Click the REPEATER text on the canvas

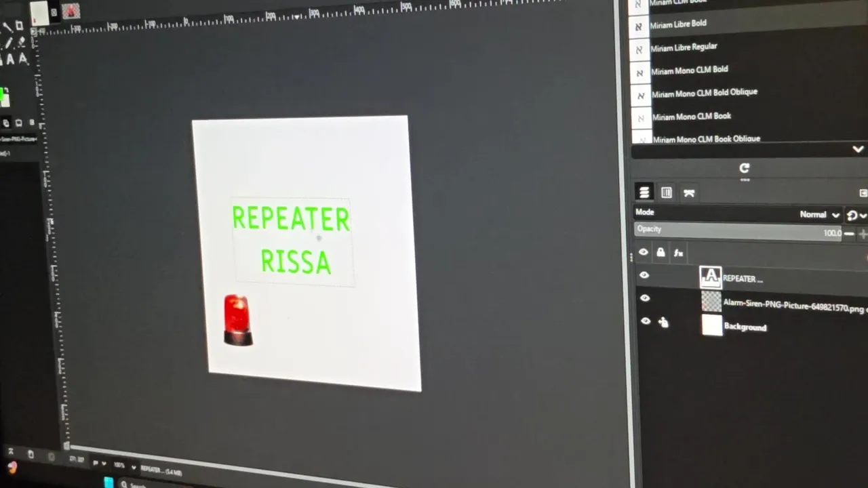click(x=291, y=218)
